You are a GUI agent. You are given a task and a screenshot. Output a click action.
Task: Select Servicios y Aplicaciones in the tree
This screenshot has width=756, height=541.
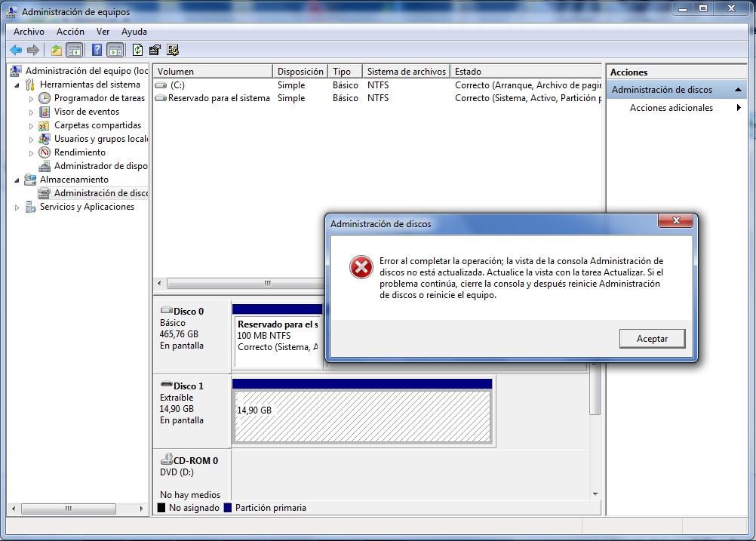click(87, 207)
